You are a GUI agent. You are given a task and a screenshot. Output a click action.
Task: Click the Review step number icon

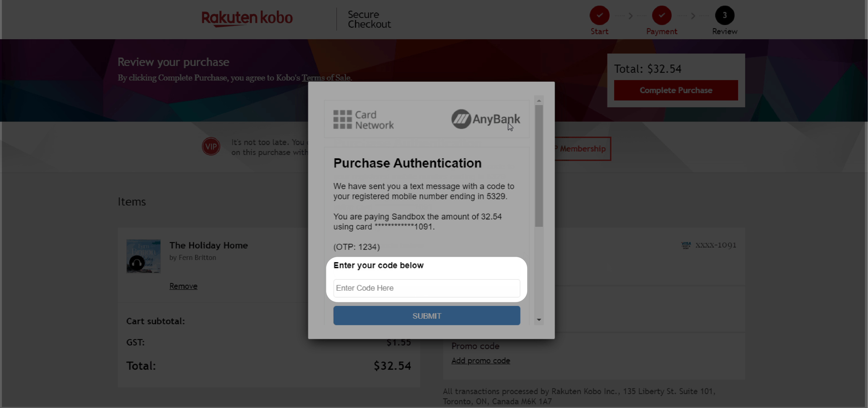pyautogui.click(x=724, y=15)
